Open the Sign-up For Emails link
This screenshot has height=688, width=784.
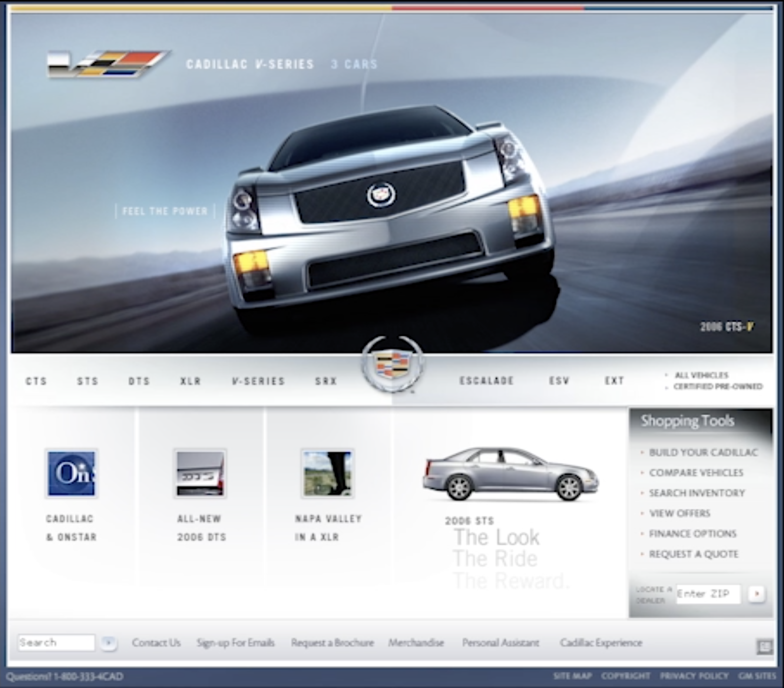pyautogui.click(x=235, y=643)
